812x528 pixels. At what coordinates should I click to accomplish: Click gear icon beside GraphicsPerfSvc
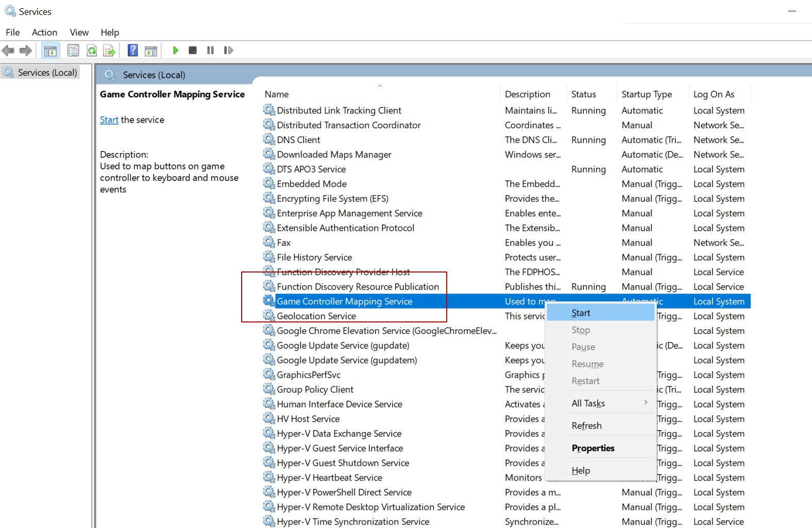pyautogui.click(x=269, y=374)
